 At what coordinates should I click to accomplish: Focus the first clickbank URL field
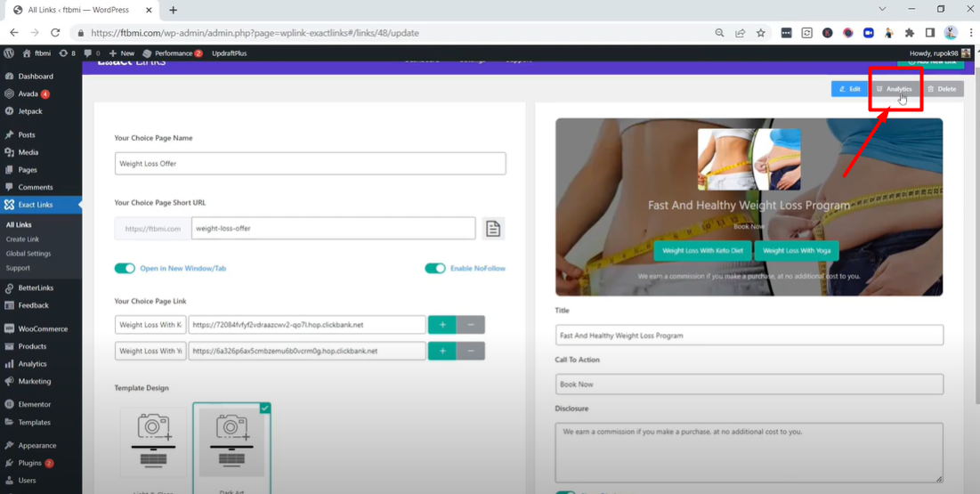pyautogui.click(x=307, y=325)
